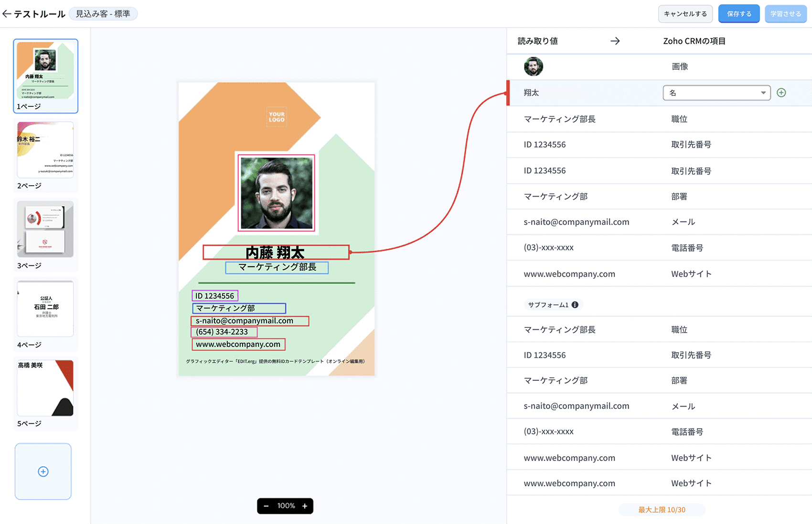Select the (654) 334-2233 box on card
Viewport: 812px width, 524px height.
pos(224,332)
